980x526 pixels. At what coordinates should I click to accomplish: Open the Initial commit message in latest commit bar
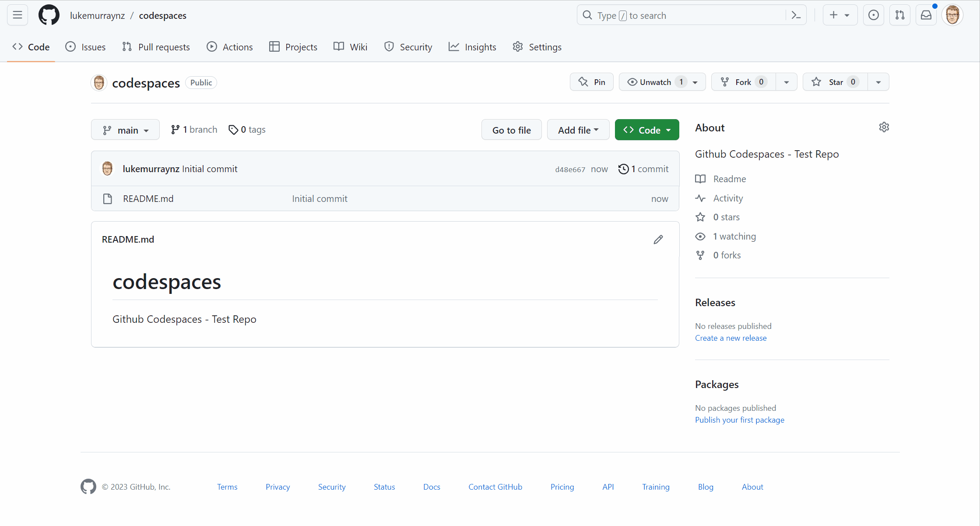[210, 169]
